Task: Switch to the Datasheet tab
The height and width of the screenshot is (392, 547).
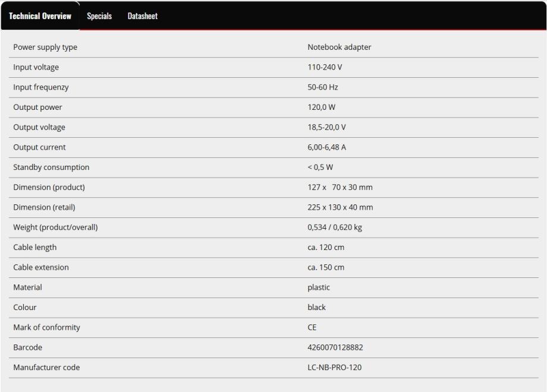Action: click(143, 16)
